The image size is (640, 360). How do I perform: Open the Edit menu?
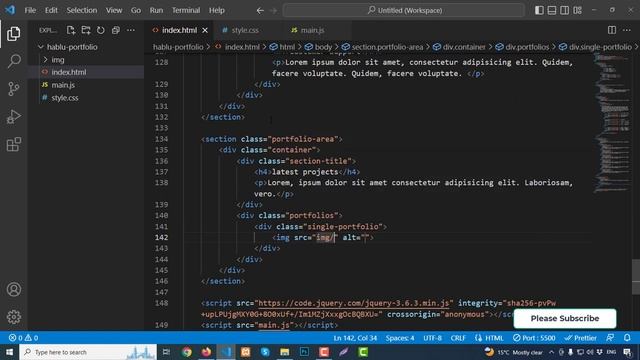tap(51, 10)
